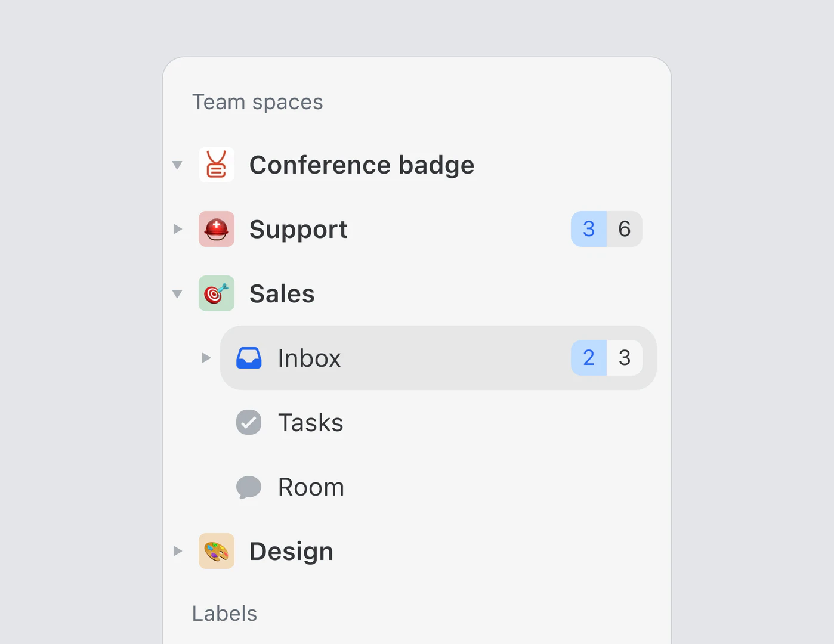Click the Inbox tray icon under Sales
834x644 pixels.
[249, 358]
